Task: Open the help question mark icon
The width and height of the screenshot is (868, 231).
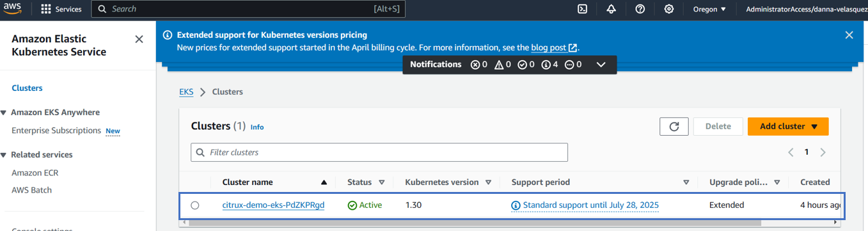Action: pos(640,9)
